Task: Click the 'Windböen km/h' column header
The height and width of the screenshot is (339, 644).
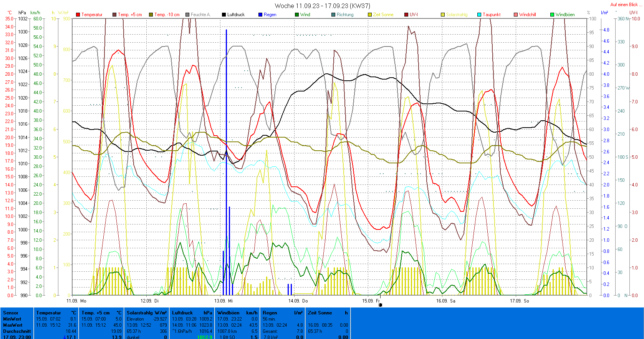Action: 237,313
